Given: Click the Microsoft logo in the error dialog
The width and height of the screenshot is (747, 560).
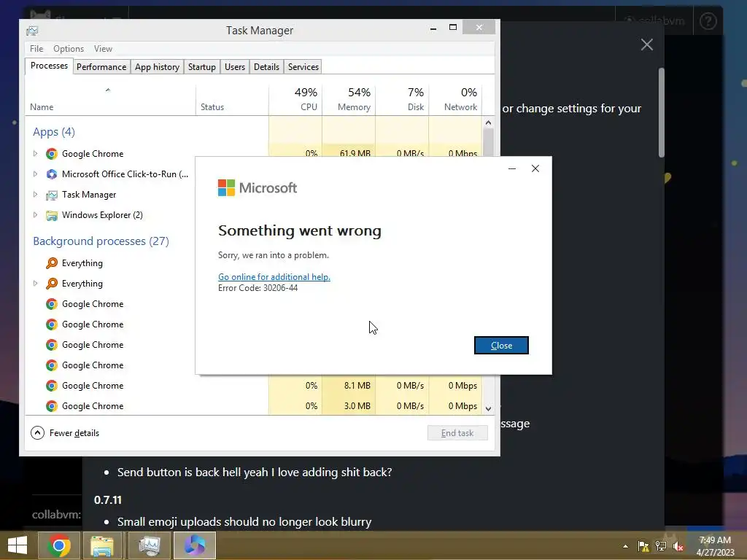Looking at the screenshot, I should pyautogui.click(x=258, y=187).
